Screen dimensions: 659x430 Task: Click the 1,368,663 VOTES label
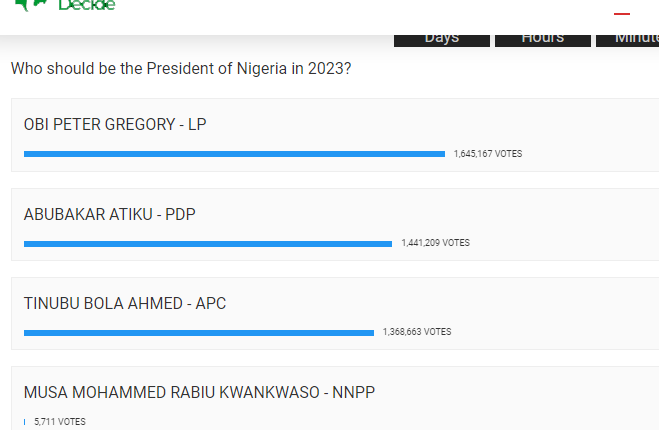417,332
